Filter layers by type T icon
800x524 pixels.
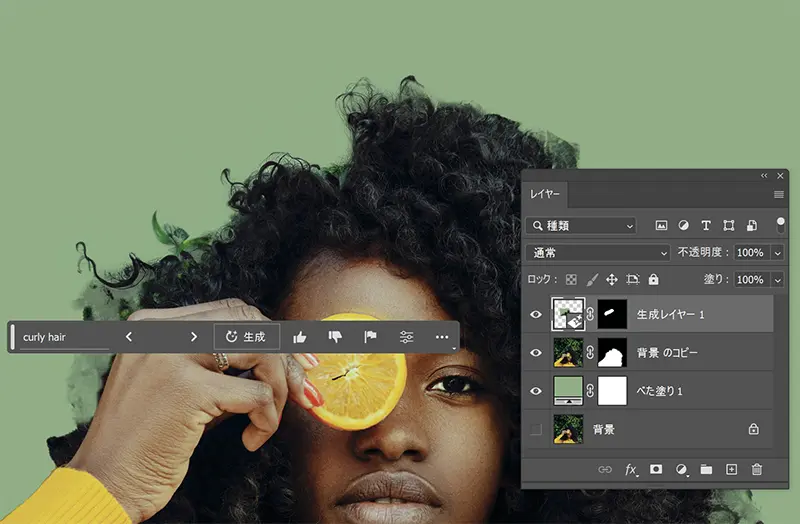pyautogui.click(x=706, y=226)
